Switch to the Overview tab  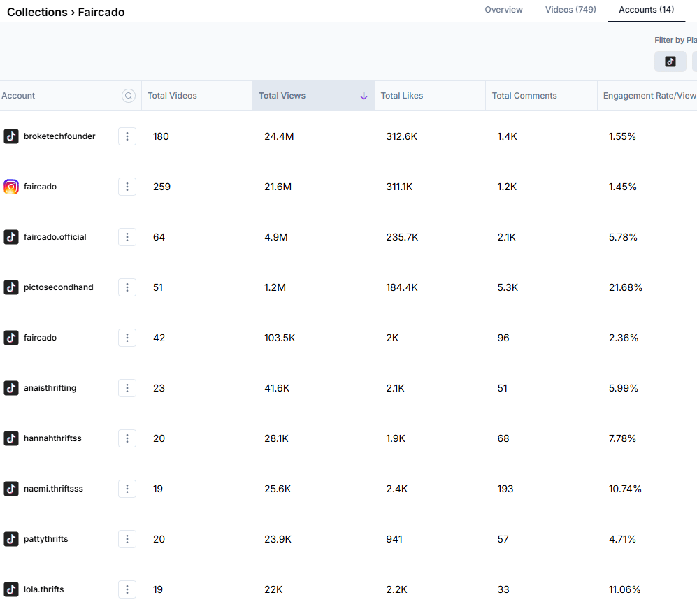pos(503,10)
